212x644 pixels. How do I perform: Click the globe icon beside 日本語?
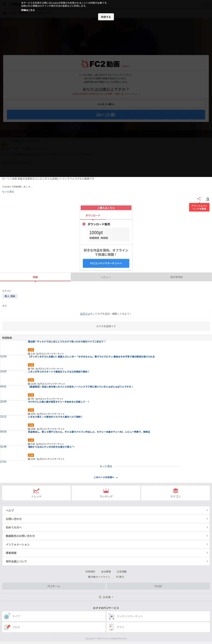click(x=100, y=597)
